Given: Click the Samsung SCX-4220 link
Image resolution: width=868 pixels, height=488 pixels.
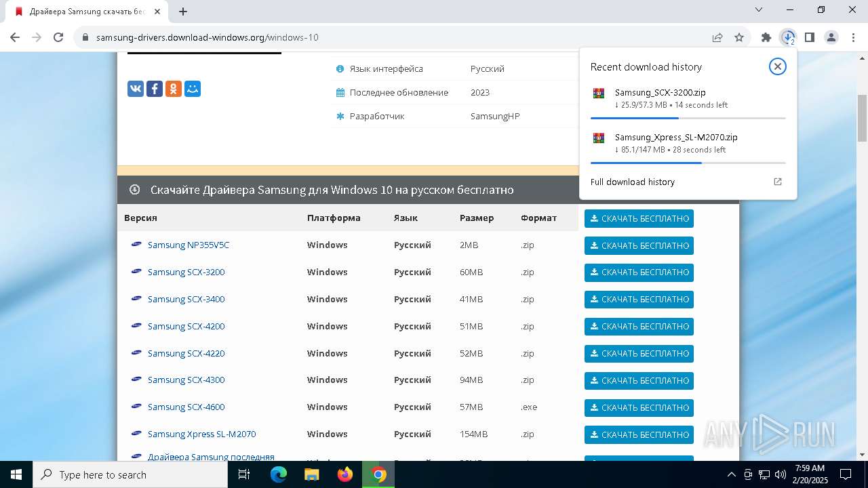Looking at the screenshot, I should (x=186, y=353).
